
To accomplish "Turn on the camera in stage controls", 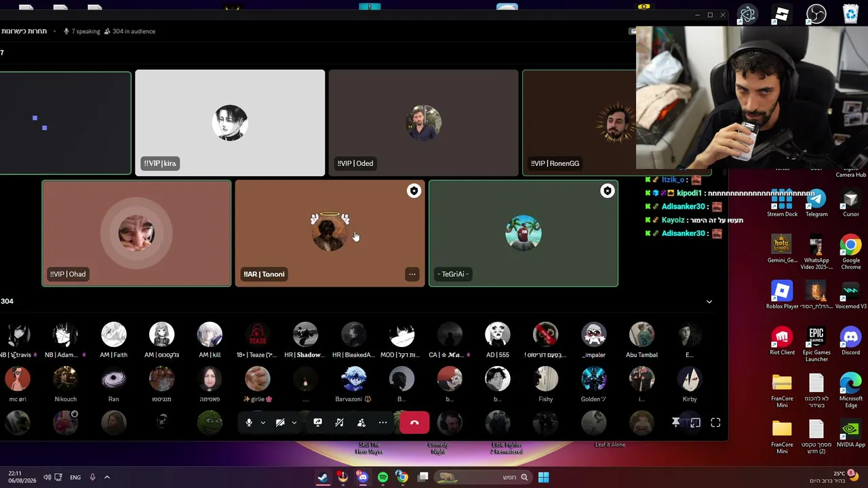I will pyautogui.click(x=280, y=423).
